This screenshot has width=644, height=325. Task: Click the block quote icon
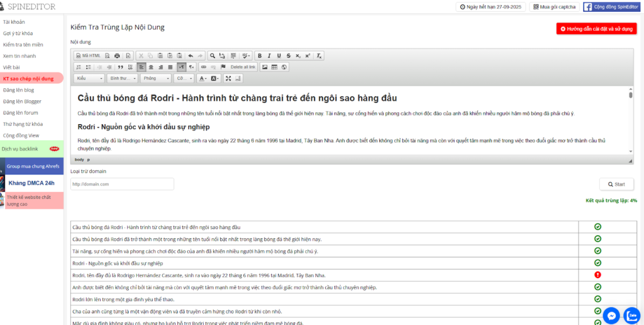[120, 67]
